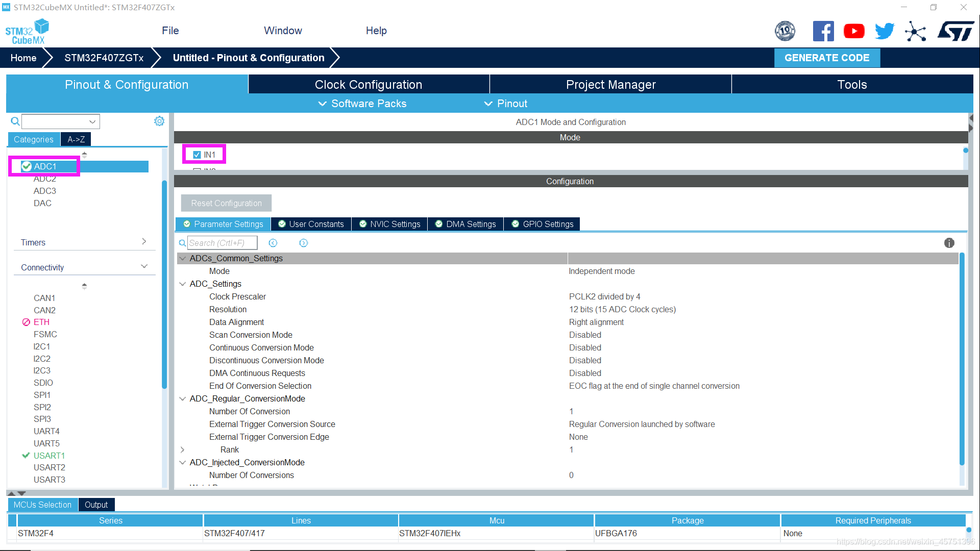
Task: Click the ADC1 enabled check icon
Action: click(27, 166)
